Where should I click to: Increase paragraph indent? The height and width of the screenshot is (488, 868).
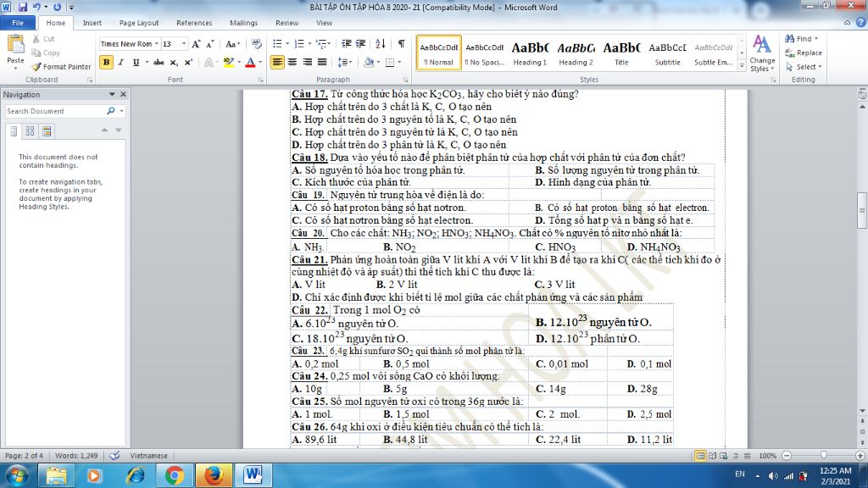click(361, 44)
